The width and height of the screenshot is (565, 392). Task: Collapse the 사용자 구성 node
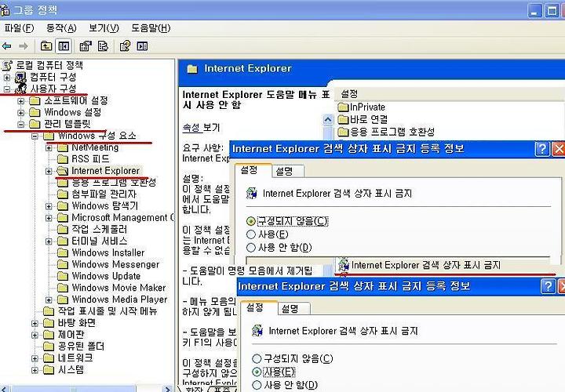point(7,89)
